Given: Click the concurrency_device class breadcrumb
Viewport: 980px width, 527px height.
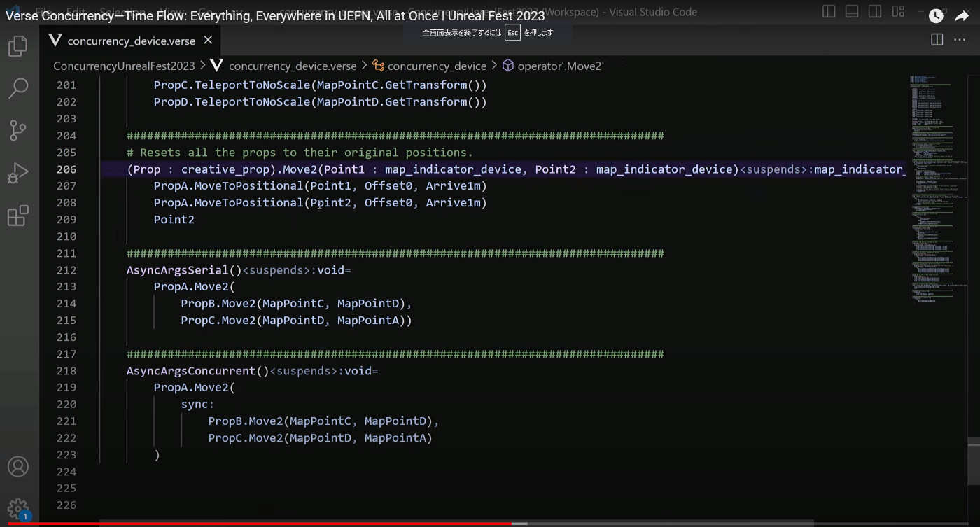Looking at the screenshot, I should pos(437,66).
